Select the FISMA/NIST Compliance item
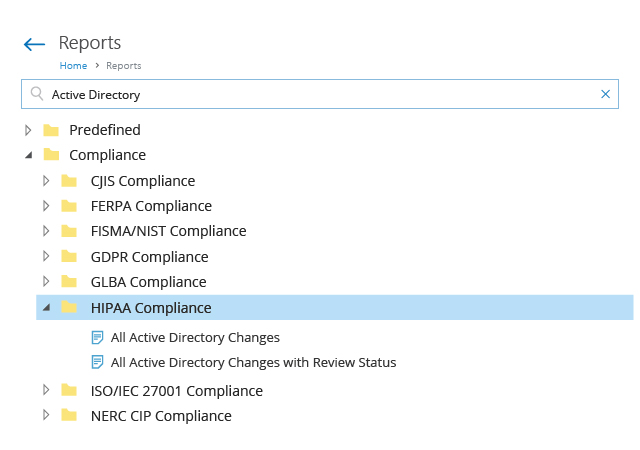 [169, 231]
